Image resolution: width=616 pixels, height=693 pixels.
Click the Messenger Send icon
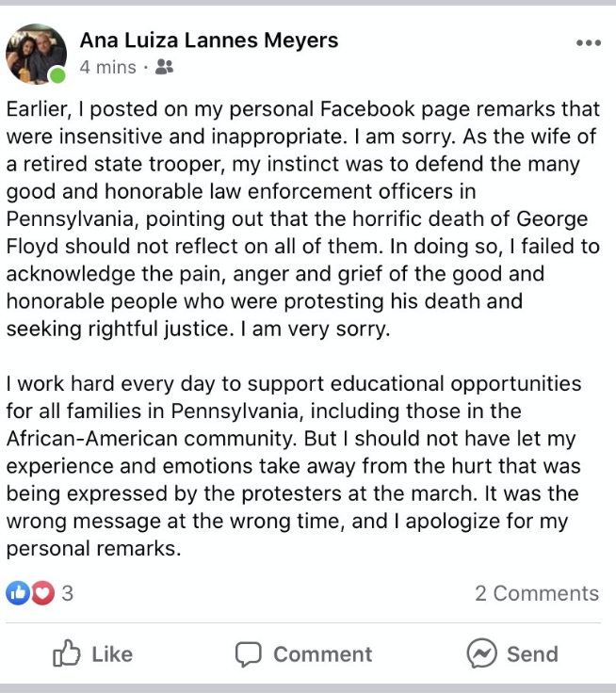click(x=481, y=653)
